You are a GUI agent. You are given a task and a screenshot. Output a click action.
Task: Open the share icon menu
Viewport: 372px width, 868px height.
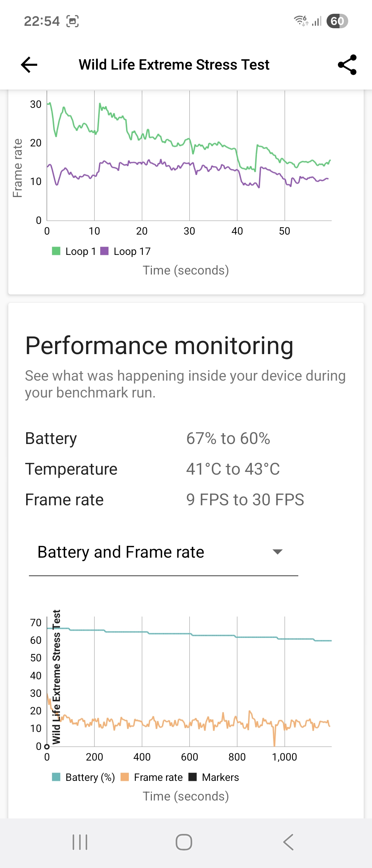coord(347,64)
